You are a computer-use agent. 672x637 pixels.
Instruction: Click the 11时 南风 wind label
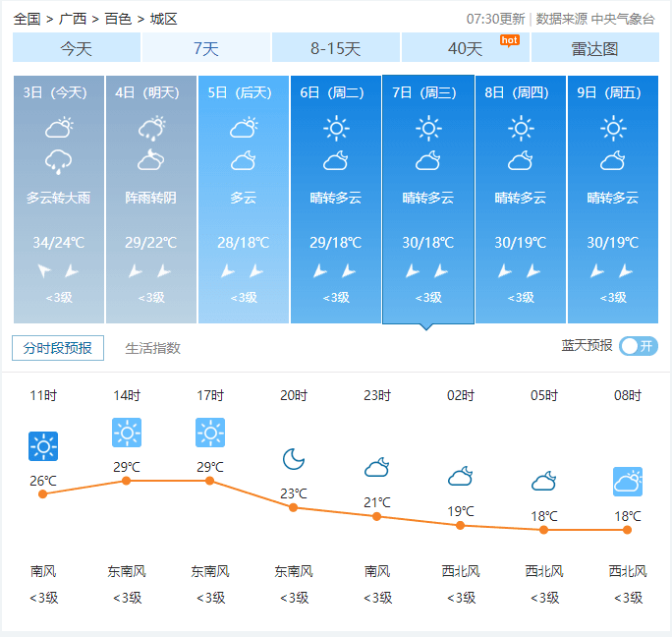[x=43, y=571]
